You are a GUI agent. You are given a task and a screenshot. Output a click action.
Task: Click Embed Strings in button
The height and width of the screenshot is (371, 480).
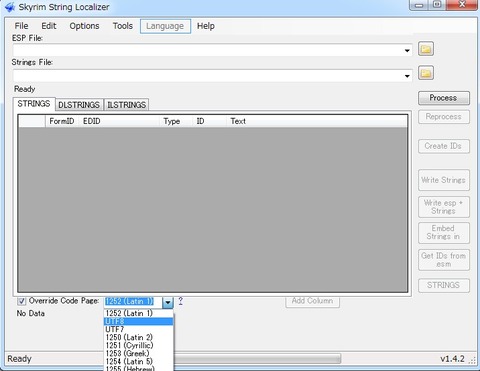coord(444,233)
